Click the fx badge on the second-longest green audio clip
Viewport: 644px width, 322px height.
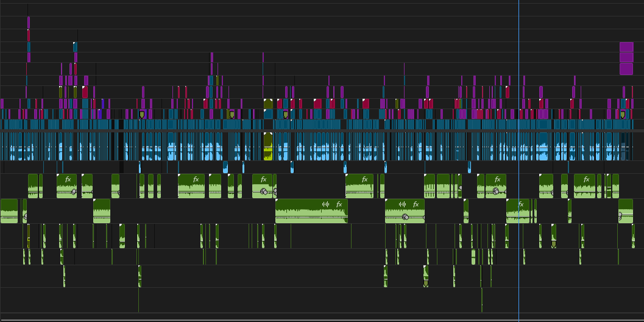(x=416, y=204)
